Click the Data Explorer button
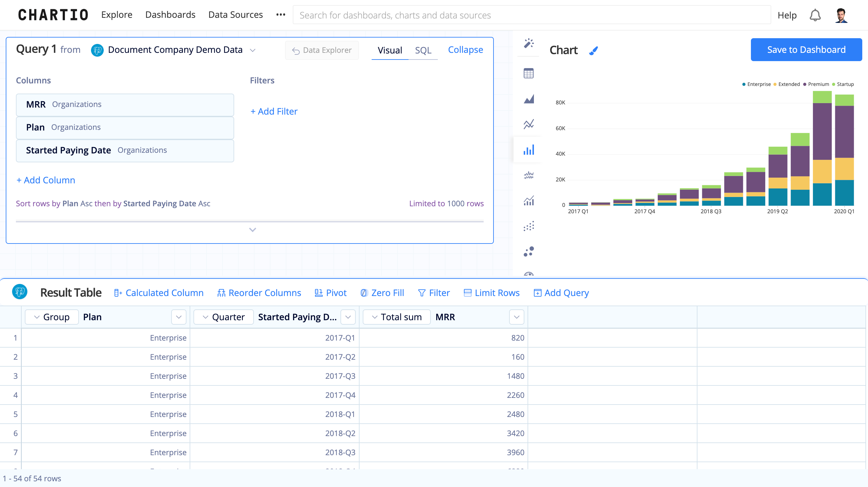 point(322,50)
